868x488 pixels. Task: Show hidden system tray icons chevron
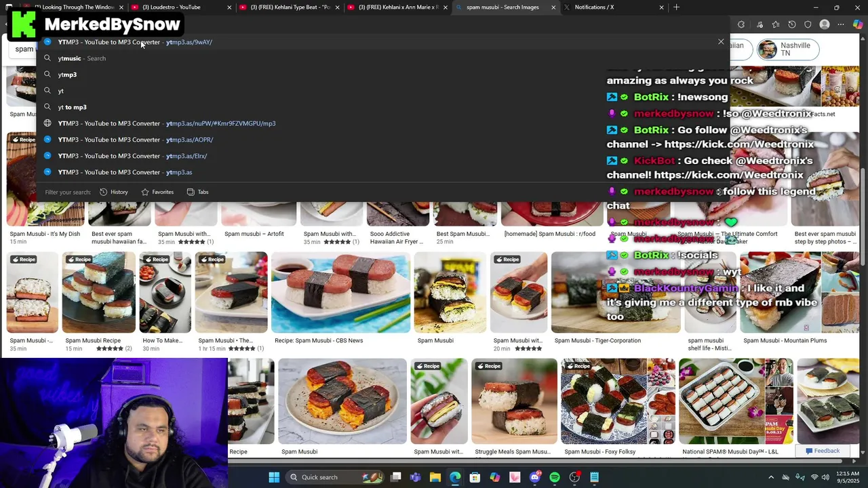(x=771, y=477)
